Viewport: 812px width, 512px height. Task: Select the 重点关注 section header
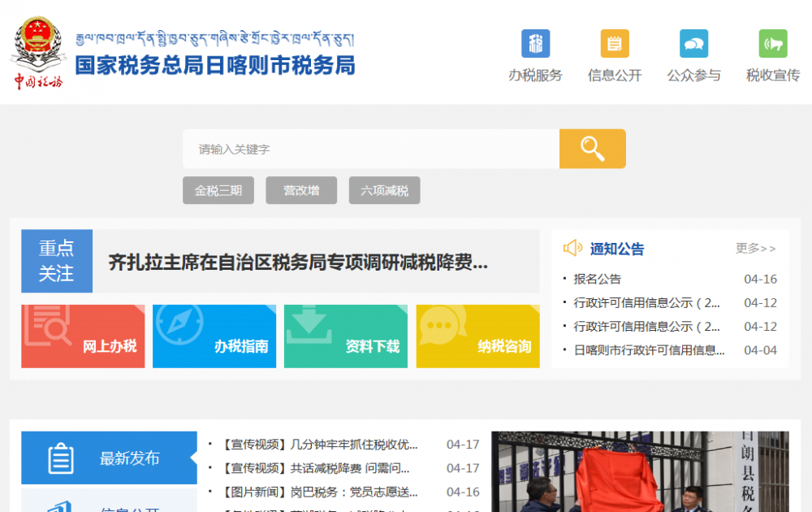point(56,261)
